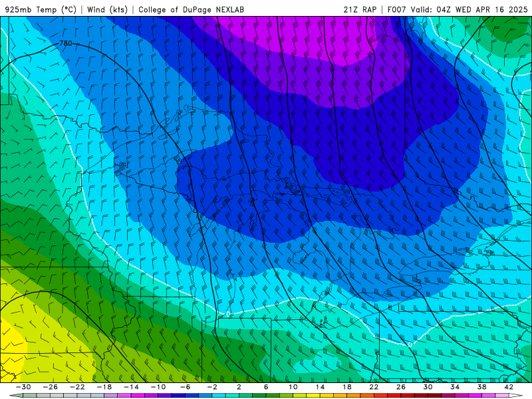Click the '-6' color scale label
The height and width of the screenshot is (399, 532).
coord(186,387)
